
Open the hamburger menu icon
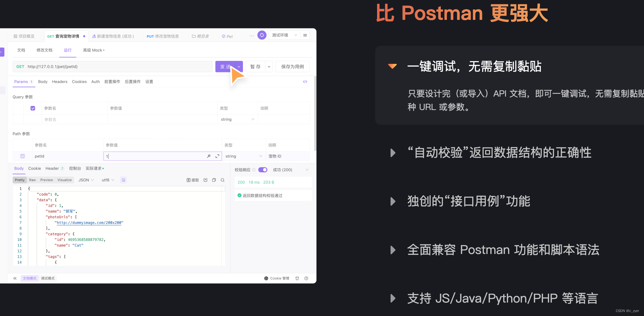pyautogui.click(x=305, y=35)
